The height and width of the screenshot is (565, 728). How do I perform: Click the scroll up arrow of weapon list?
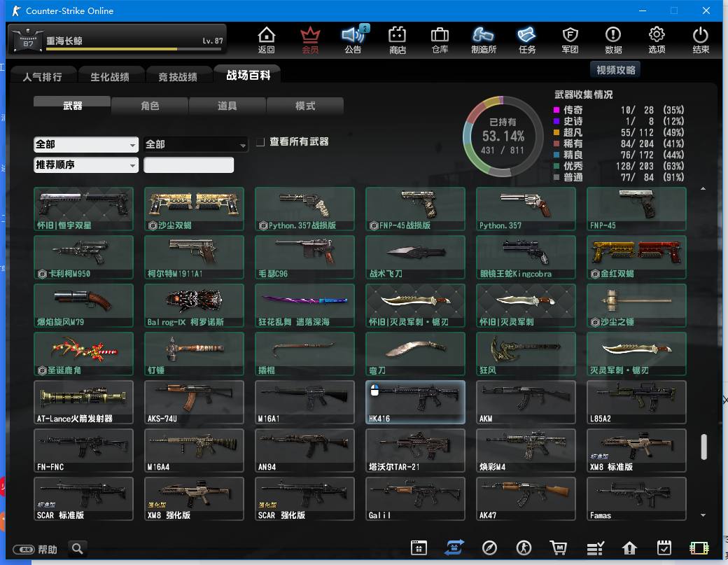703,188
